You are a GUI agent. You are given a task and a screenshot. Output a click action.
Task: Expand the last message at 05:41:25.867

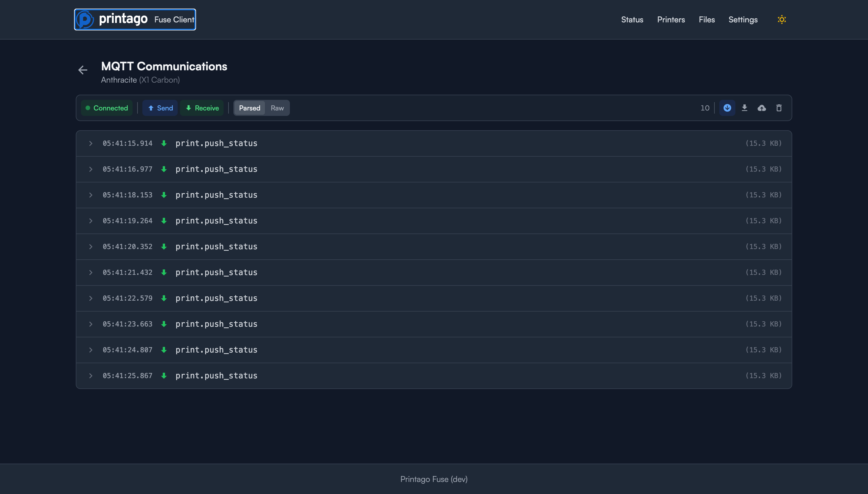point(91,376)
